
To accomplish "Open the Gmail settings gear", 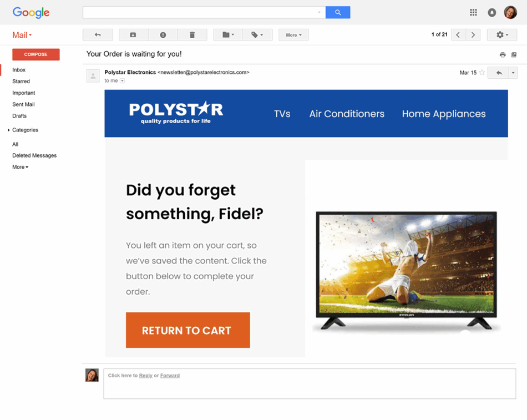I will pyautogui.click(x=501, y=34).
